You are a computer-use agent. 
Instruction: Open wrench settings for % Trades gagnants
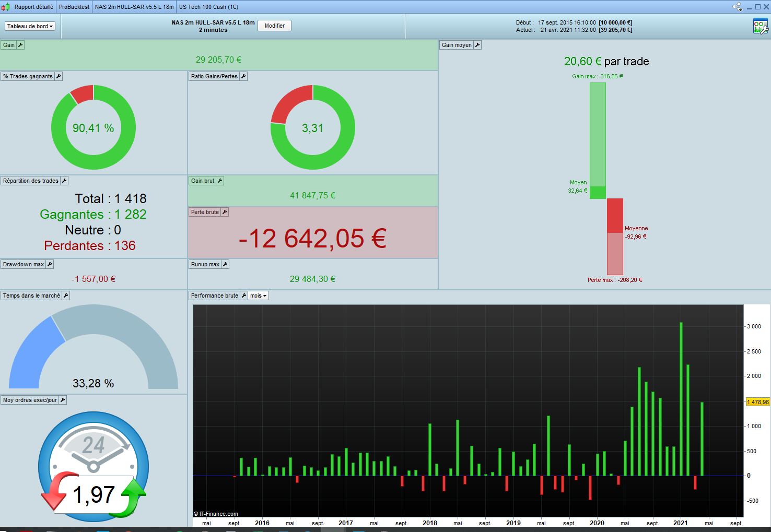(x=59, y=76)
